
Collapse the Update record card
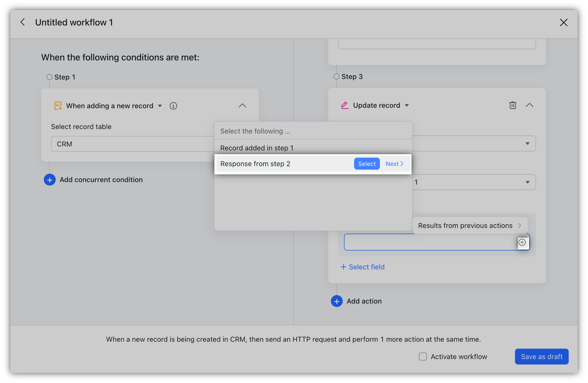click(x=530, y=105)
